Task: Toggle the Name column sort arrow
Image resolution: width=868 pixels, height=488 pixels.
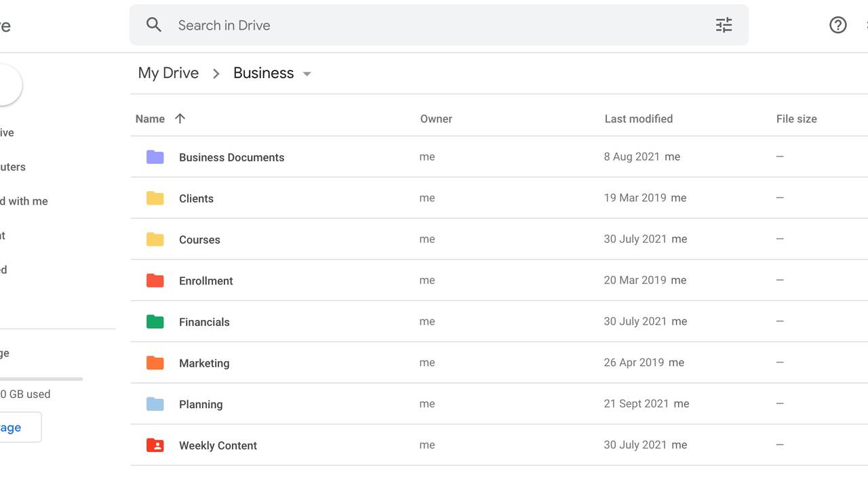Action: (x=180, y=118)
